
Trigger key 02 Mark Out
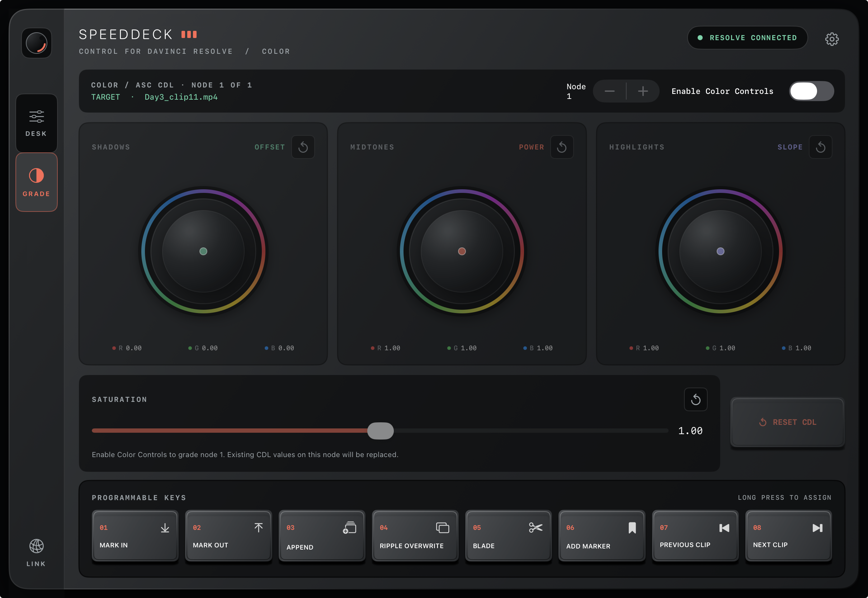point(228,535)
